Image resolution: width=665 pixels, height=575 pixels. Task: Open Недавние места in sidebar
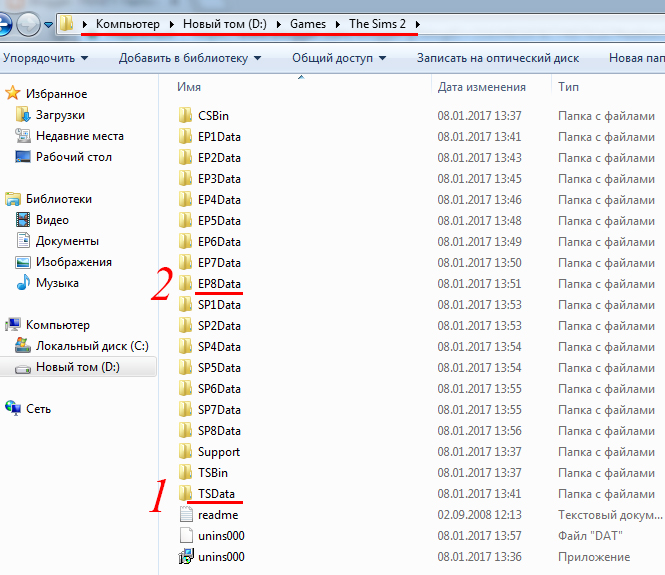[x=80, y=136]
